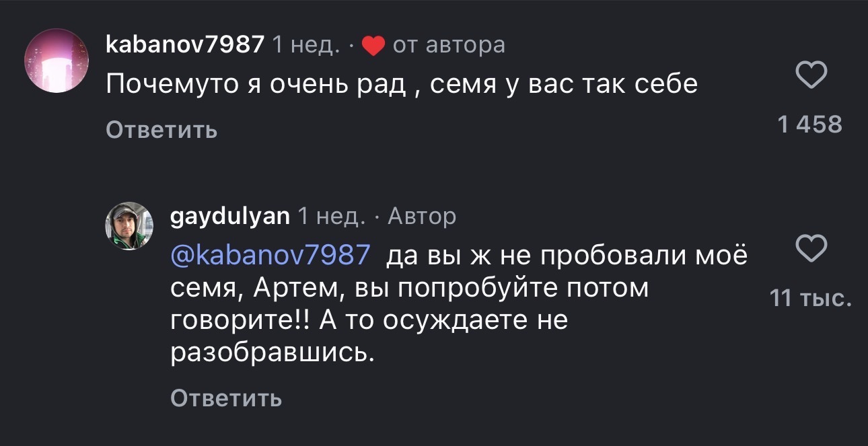Open gaydulyan's profile avatar
The image size is (868, 446).
point(129,226)
